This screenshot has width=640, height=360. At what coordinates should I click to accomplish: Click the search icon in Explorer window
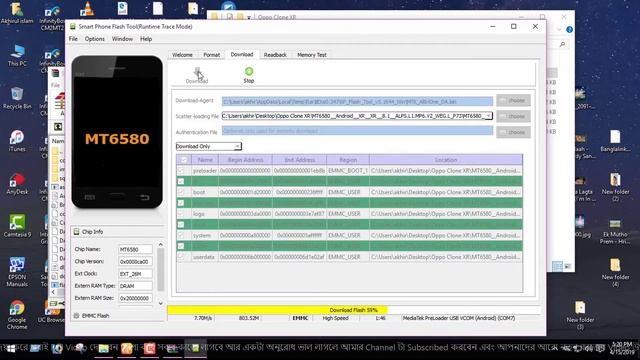pos(562,44)
